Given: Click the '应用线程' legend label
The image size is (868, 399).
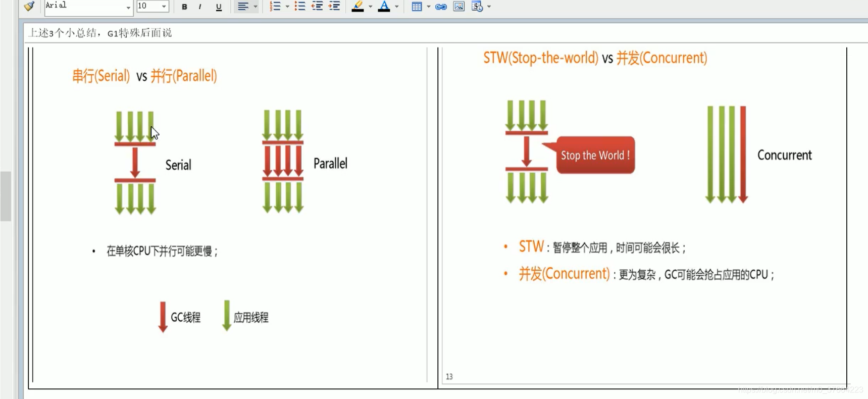Looking at the screenshot, I should [x=250, y=317].
